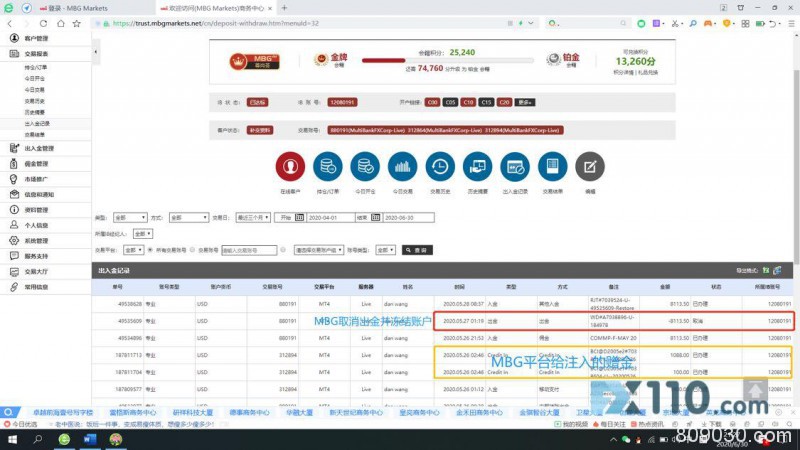Click the membership points progress bar
Image resolution: width=800 pixels, height=450 pixels.
[x=447, y=60]
